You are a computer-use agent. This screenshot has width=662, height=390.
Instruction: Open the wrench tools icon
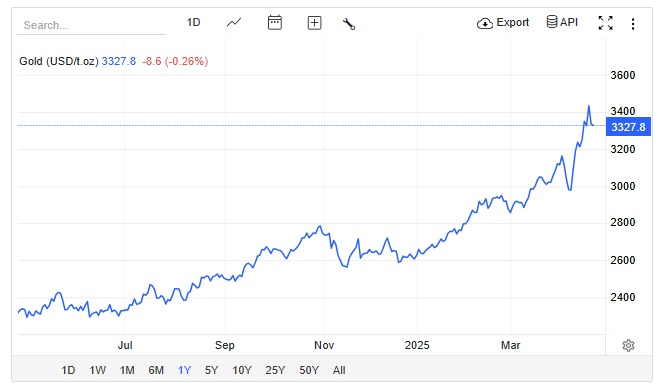click(x=349, y=24)
